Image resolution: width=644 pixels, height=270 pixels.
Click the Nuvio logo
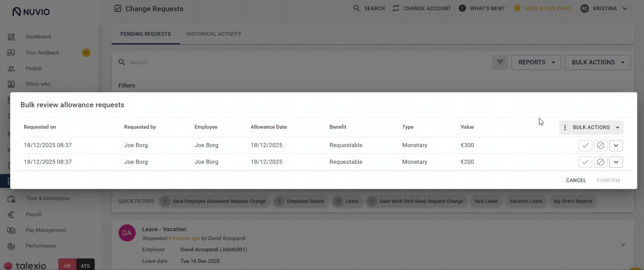pos(31,12)
